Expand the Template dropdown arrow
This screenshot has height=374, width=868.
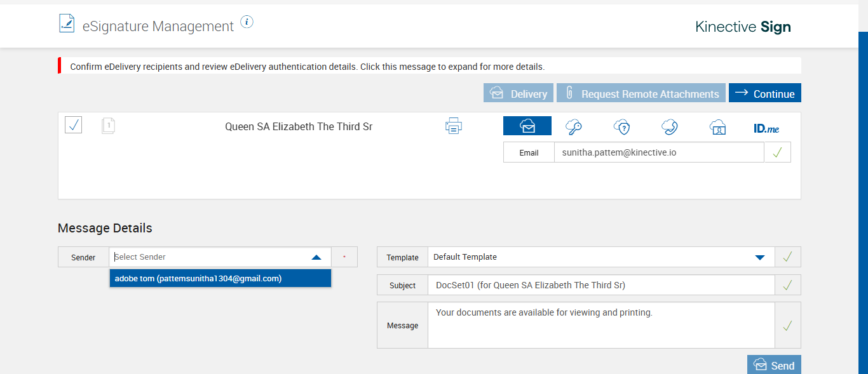click(759, 257)
